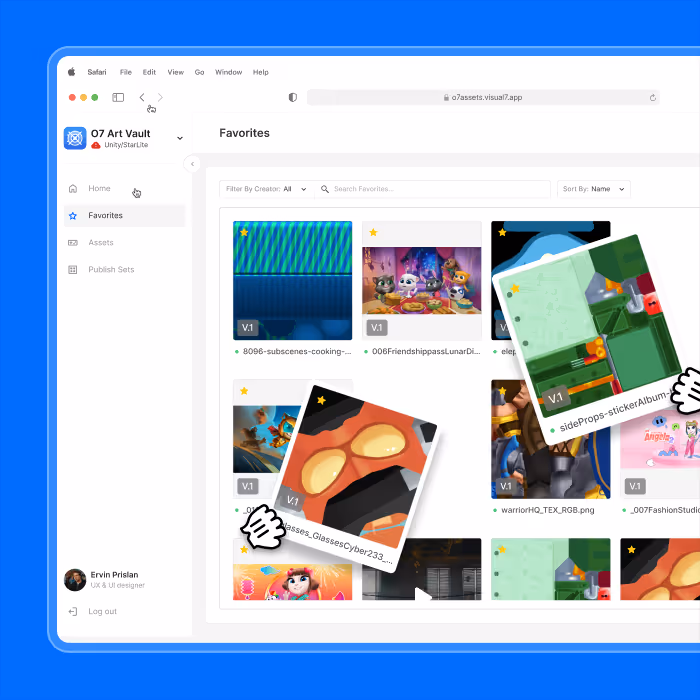Click the Favorites page heading
Viewport: 700px width, 700px height.
[x=244, y=133]
